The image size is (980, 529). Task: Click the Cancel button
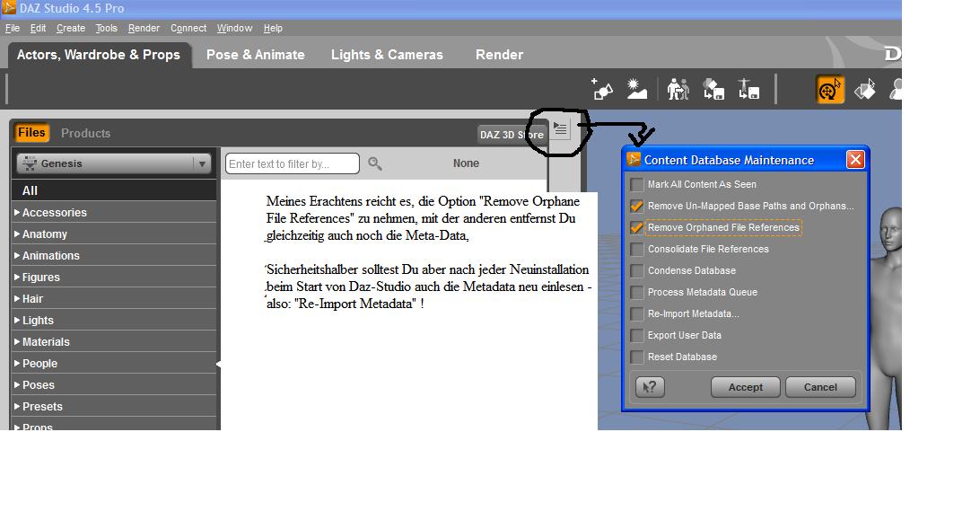(x=820, y=387)
